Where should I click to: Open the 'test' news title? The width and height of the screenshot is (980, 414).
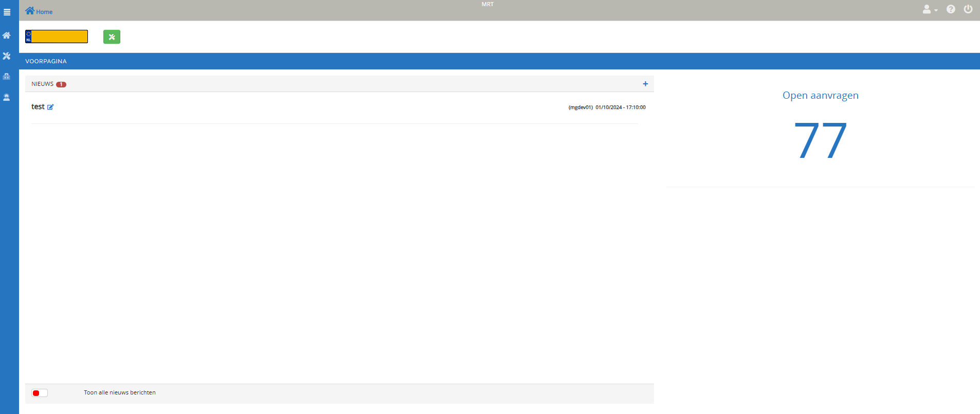(x=38, y=106)
